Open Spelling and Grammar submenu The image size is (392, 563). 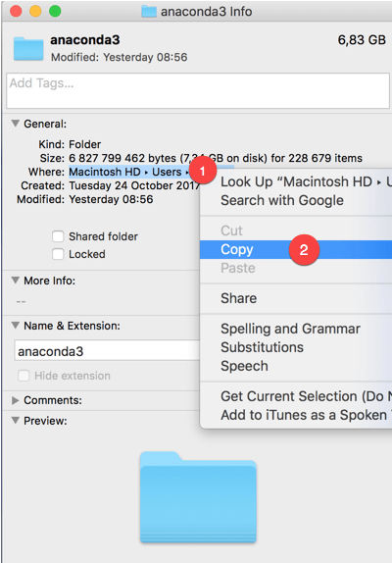coord(296,329)
